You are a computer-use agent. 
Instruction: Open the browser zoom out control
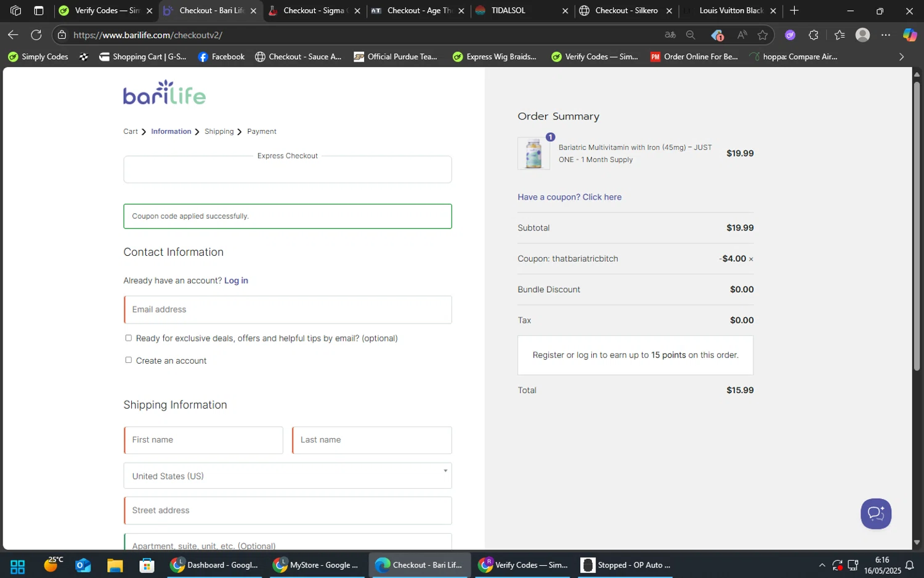691,35
